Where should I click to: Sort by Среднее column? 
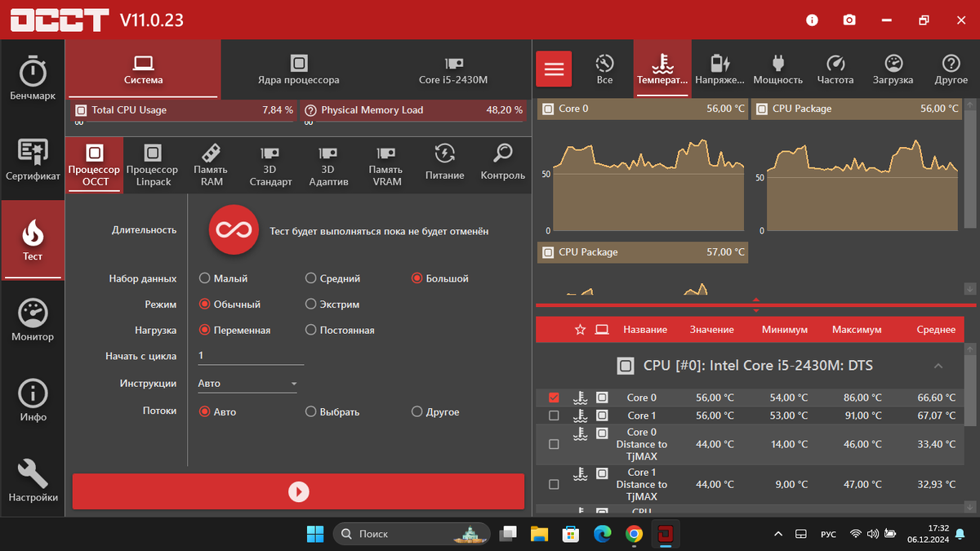point(936,330)
